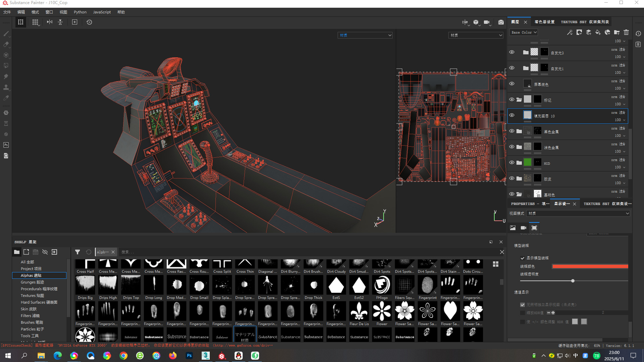The image size is (644, 362).
Task: Select the Clone stamp tool
Action: coord(6,87)
